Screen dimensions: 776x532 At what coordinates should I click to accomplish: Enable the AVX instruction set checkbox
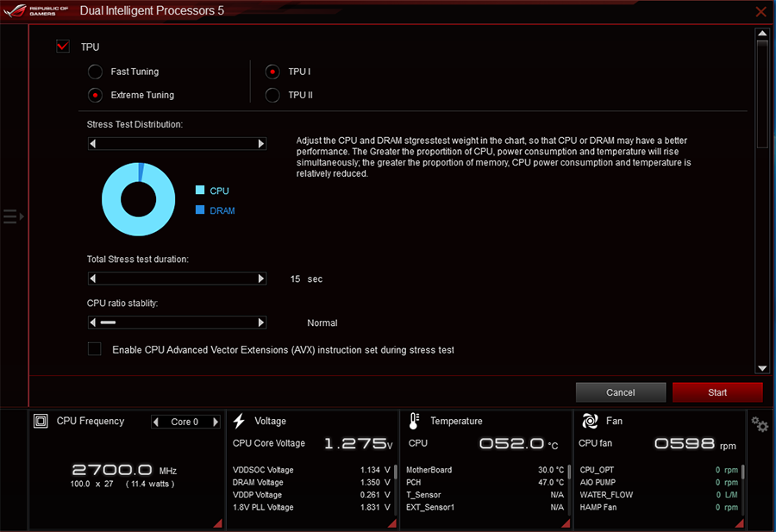pyautogui.click(x=95, y=349)
